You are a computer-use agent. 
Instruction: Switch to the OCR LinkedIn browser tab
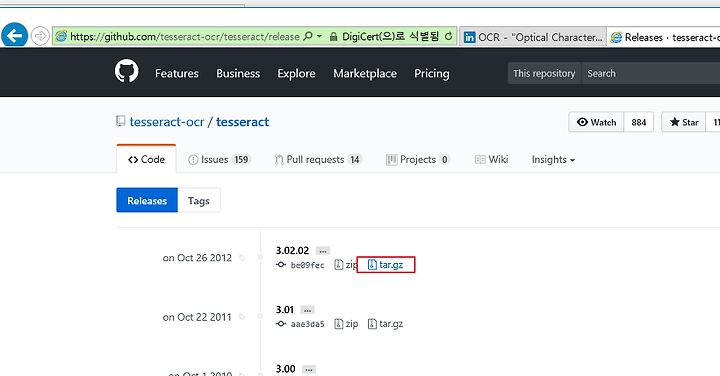pyautogui.click(x=533, y=37)
